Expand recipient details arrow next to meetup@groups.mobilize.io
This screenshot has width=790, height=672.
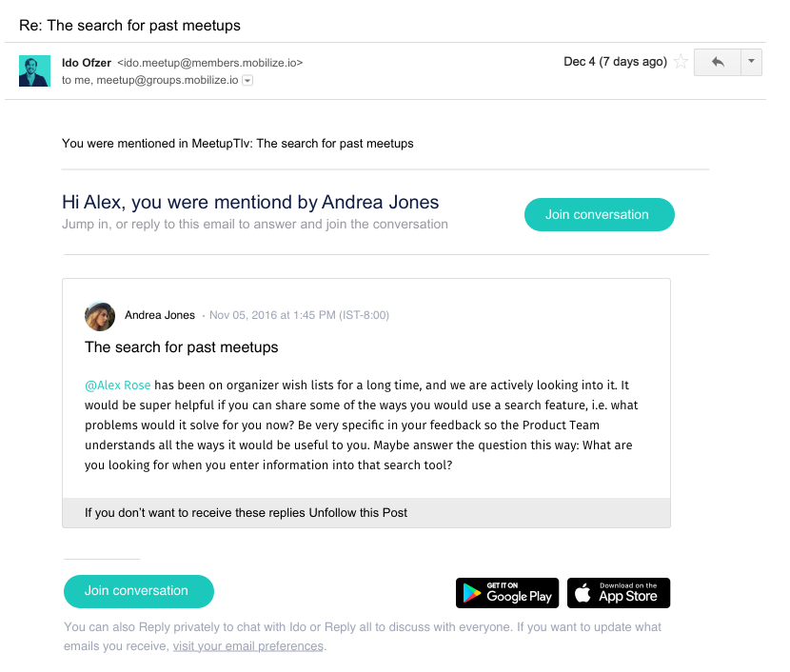pos(247,81)
